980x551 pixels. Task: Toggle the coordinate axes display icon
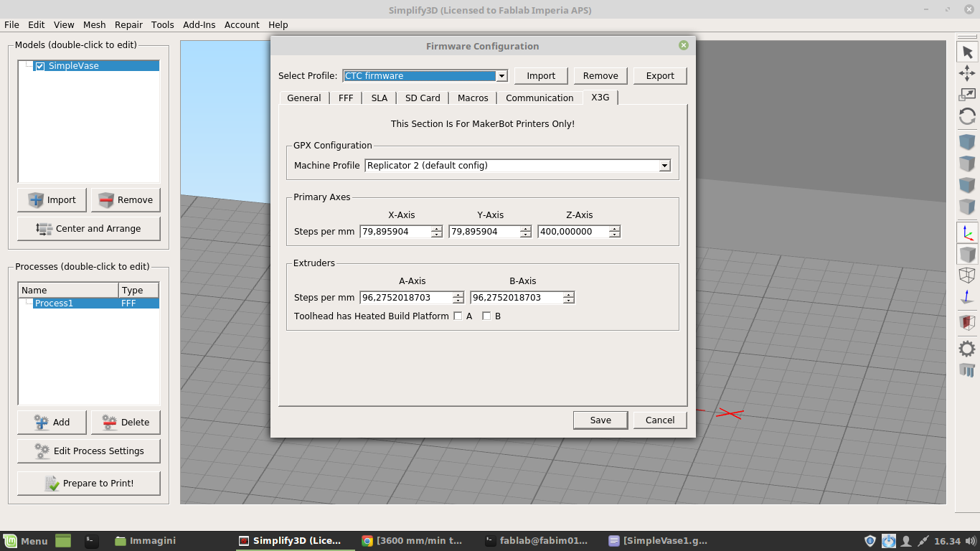point(967,232)
